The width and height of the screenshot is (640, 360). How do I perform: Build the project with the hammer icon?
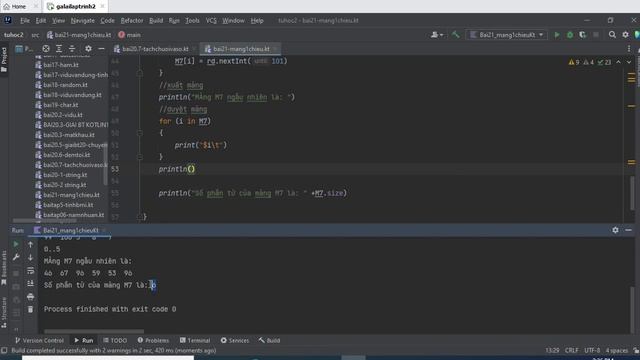[x=456, y=35]
